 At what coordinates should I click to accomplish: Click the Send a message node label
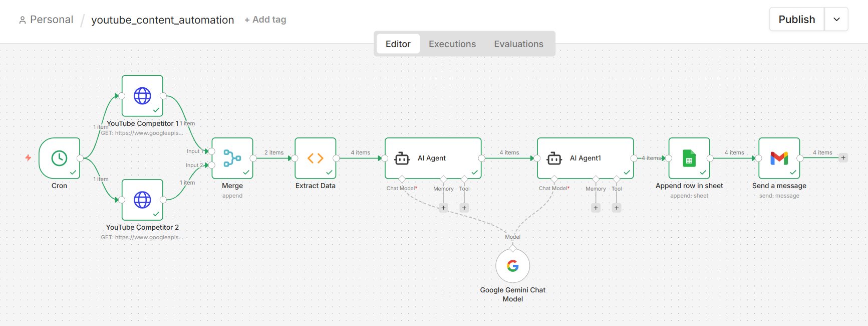click(779, 186)
